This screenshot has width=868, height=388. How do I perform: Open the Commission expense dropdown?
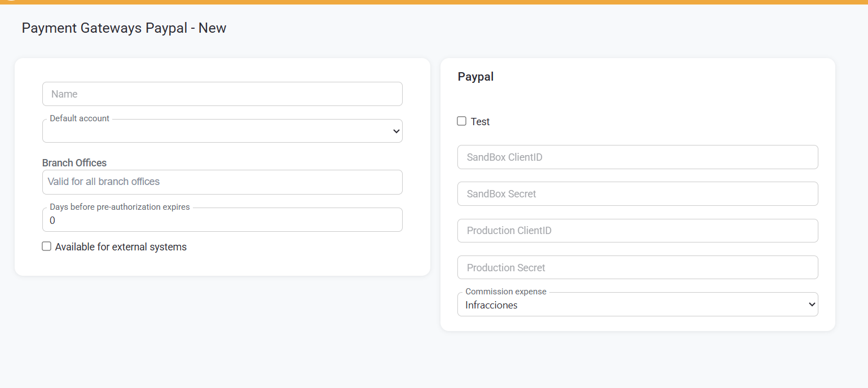coord(637,305)
